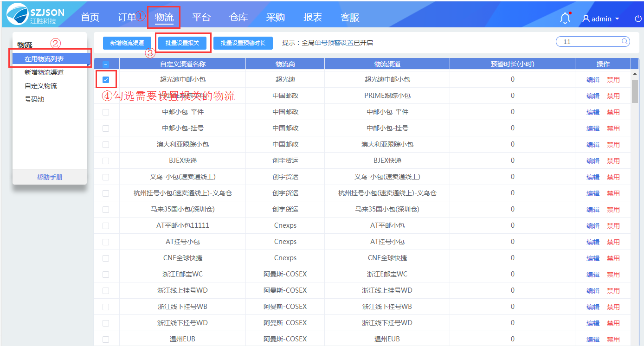Uncheck the 超光速中邮小包 row checkbox

pos(106,80)
